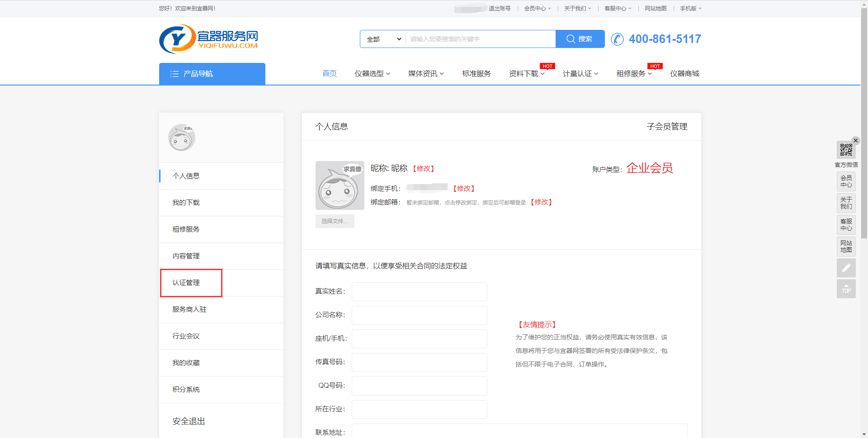This screenshot has width=868, height=438.
Task: Click the 公司名称 input field
Action: [420, 315]
